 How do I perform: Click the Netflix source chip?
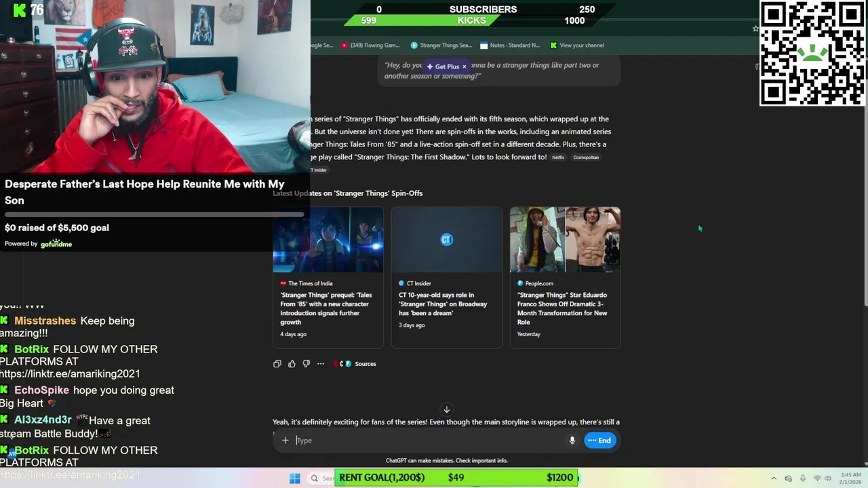[558, 157]
